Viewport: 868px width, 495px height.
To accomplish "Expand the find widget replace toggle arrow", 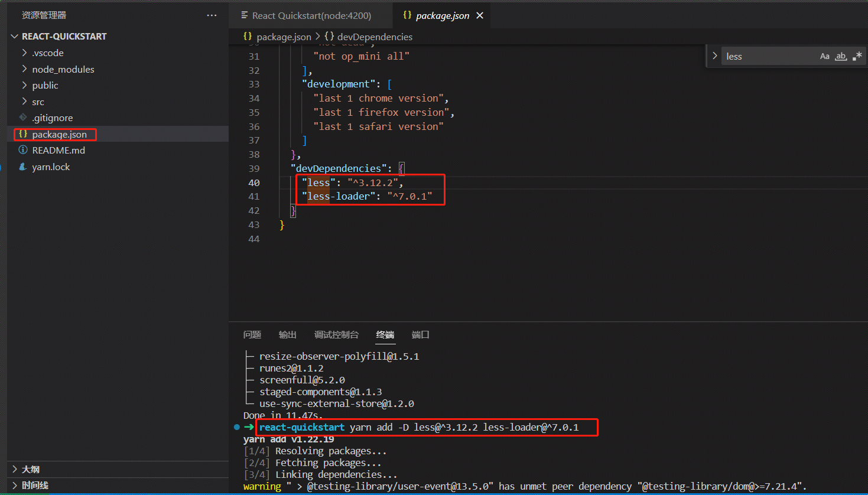I will pos(714,56).
